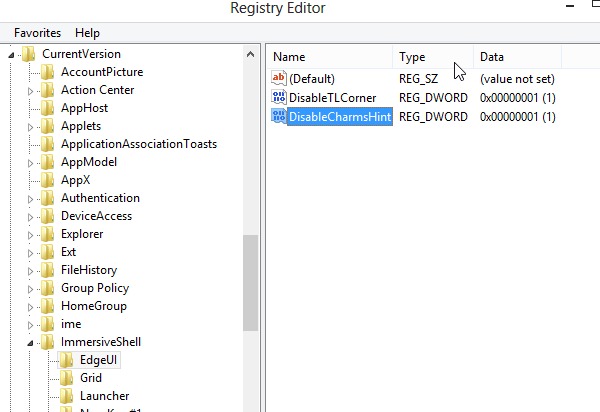Click the ImmersiveShell folder icon

[48, 342]
